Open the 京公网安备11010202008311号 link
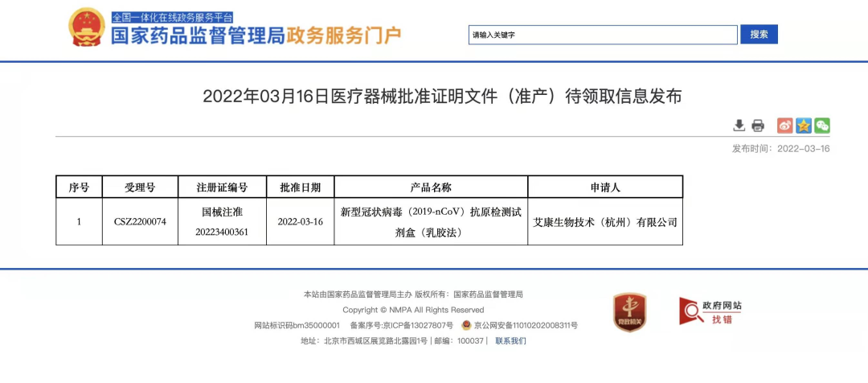The image size is (868, 383). click(x=526, y=325)
